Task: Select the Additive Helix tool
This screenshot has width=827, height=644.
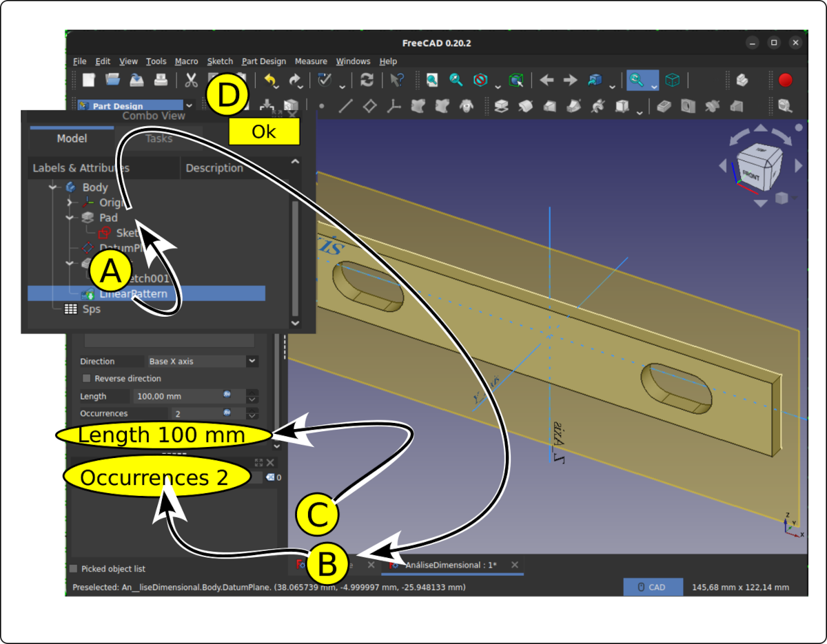Action: tap(598, 106)
